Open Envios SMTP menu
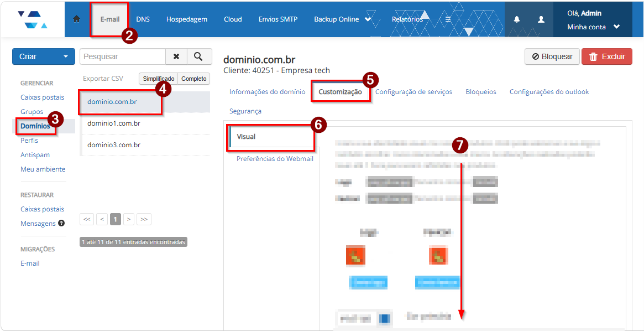The width and height of the screenshot is (644, 331). click(x=278, y=19)
